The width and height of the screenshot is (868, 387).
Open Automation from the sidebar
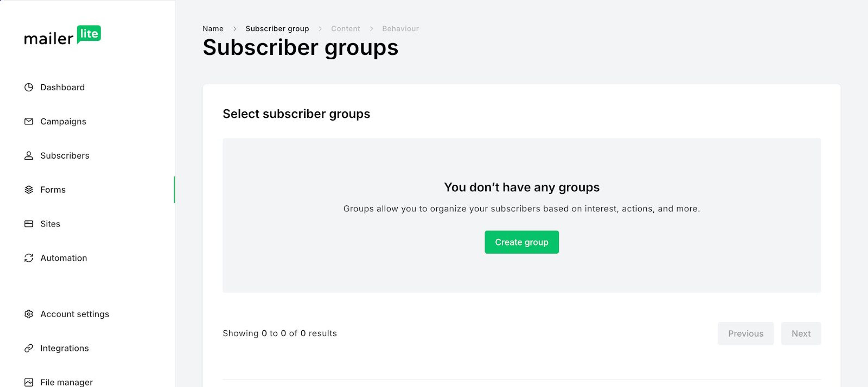point(64,258)
